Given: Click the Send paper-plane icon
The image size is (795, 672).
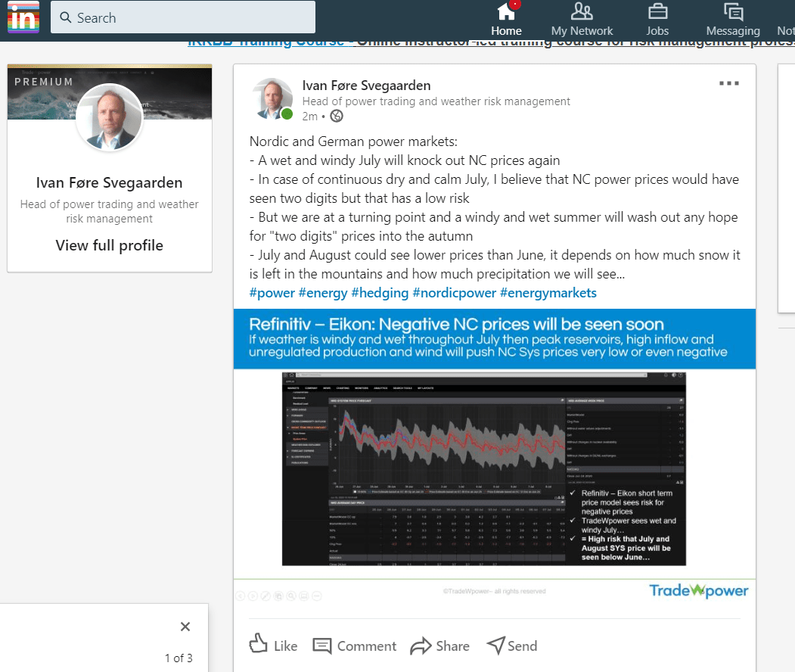Looking at the screenshot, I should [x=495, y=645].
